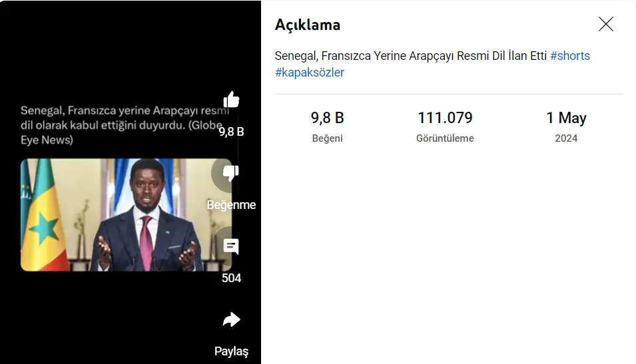Click the Paylaş label
636x364 pixels.
[231, 351]
